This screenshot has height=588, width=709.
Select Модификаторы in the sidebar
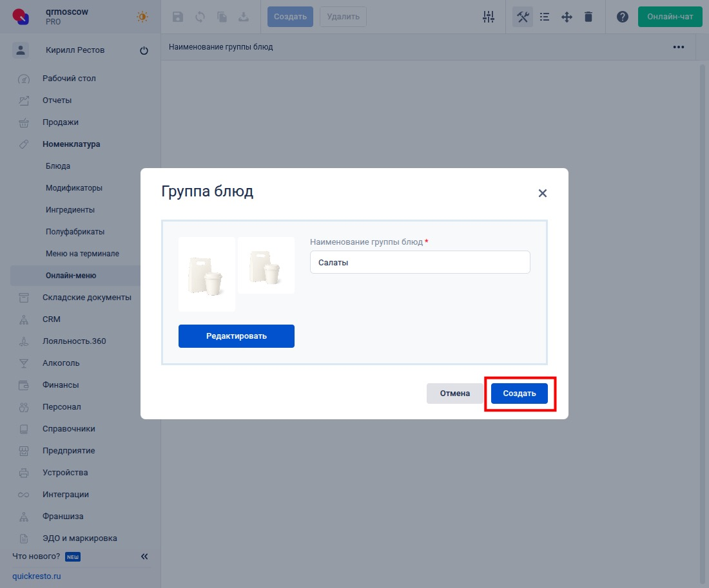pyautogui.click(x=73, y=187)
